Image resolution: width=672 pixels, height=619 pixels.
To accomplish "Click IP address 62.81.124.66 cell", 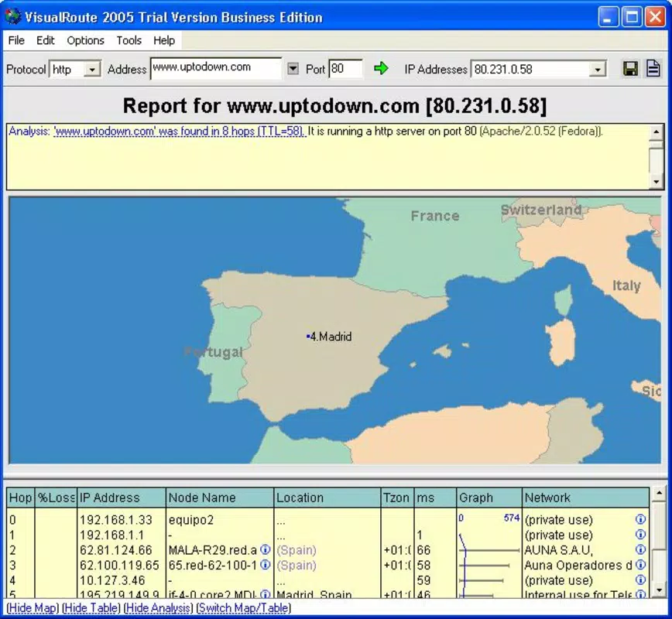I will pyautogui.click(x=116, y=549).
